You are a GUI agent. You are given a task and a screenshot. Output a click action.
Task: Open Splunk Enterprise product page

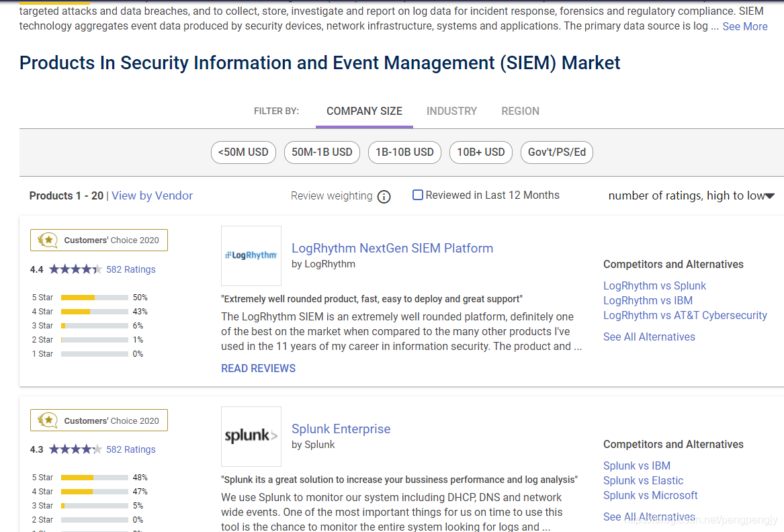[x=341, y=429]
